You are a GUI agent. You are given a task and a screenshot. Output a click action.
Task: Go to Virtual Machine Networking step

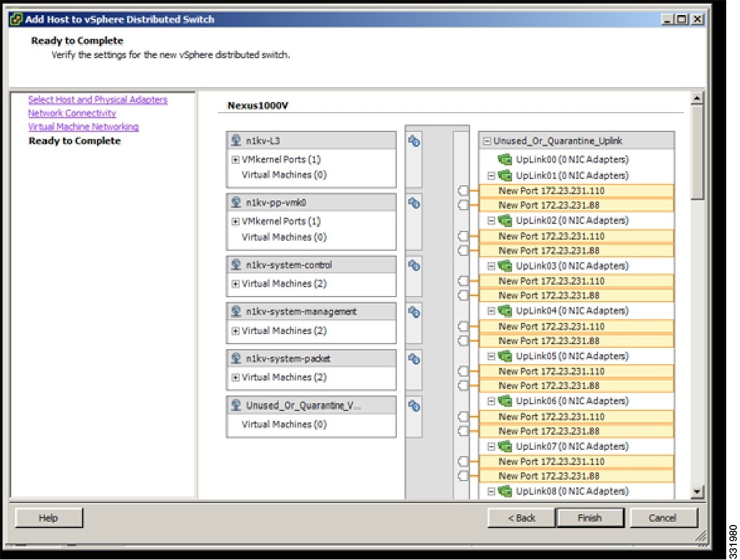pos(83,127)
